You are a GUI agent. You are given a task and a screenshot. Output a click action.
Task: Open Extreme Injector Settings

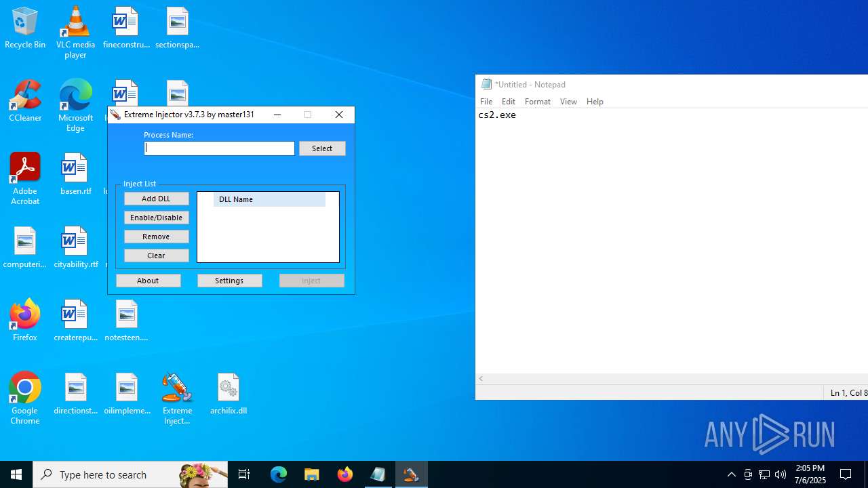229,281
